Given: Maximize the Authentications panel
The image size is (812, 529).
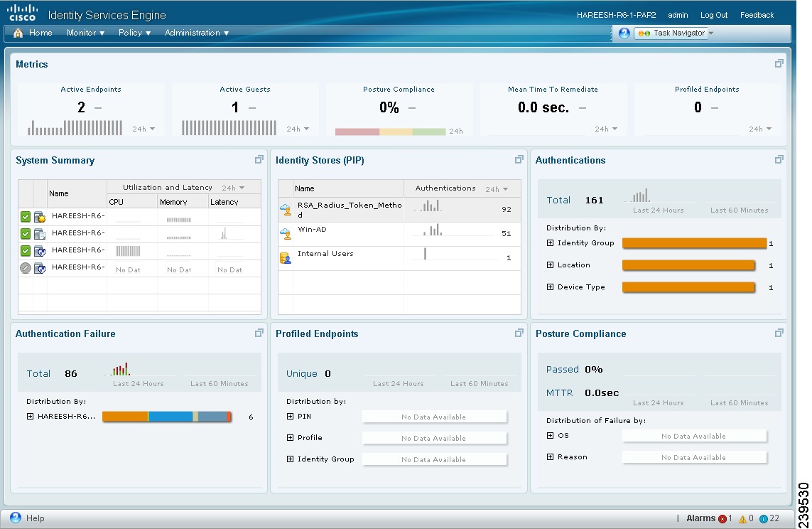Looking at the screenshot, I should tap(779, 159).
